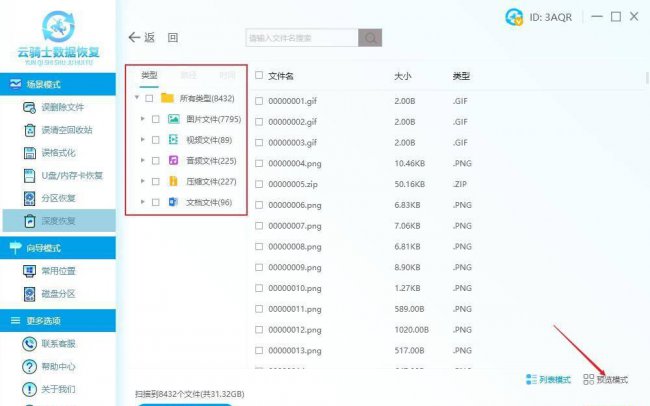
Task: Check the box for 00000004.png
Action: (x=259, y=163)
